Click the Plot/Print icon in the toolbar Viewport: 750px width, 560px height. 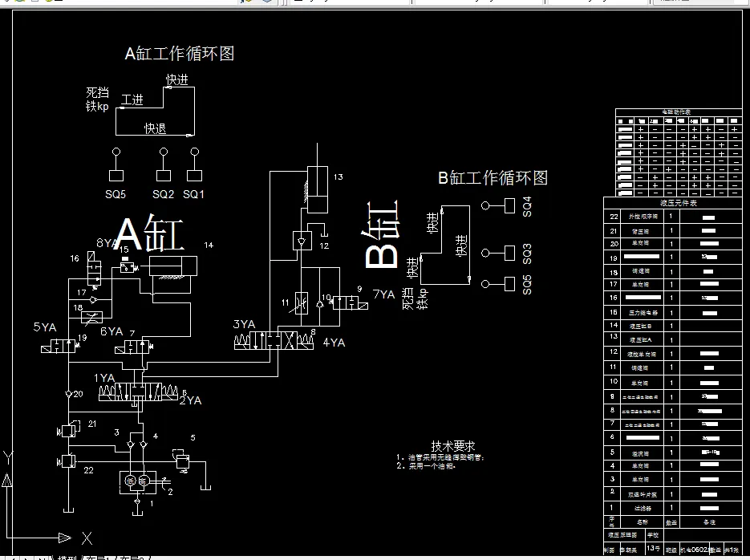tap(48, 4)
